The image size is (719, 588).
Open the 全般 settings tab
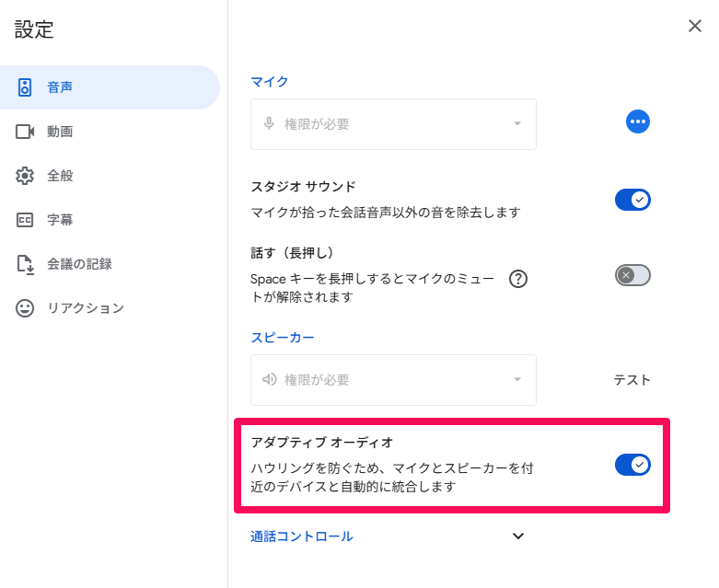110,176
